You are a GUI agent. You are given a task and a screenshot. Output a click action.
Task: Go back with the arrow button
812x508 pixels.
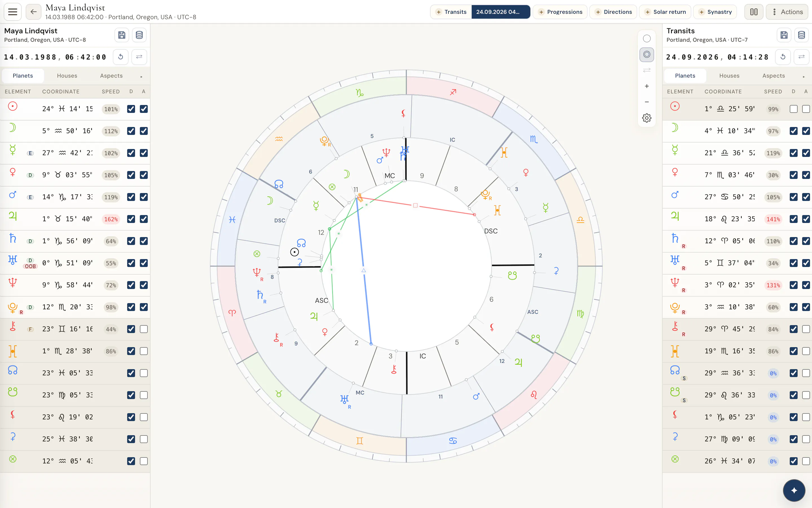[x=34, y=12]
